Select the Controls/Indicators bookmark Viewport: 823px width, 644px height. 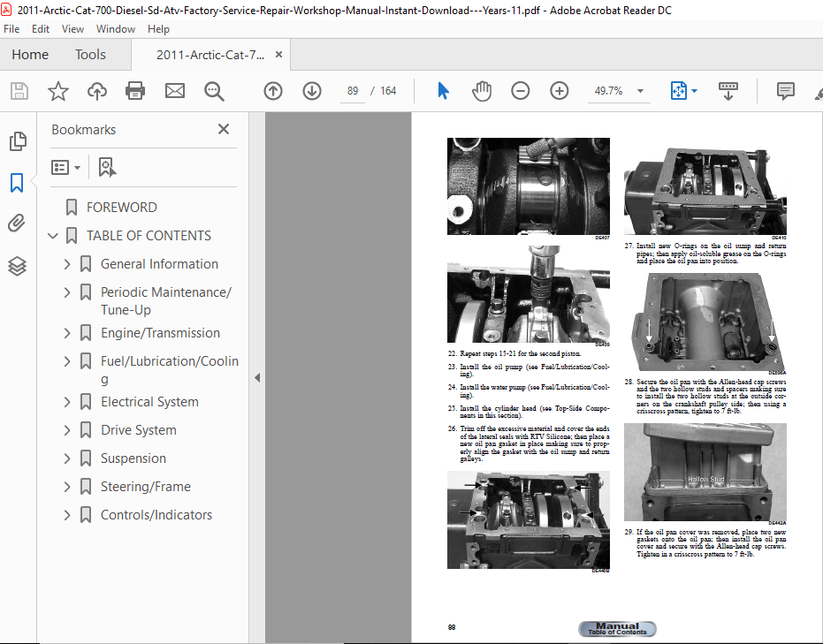point(156,515)
